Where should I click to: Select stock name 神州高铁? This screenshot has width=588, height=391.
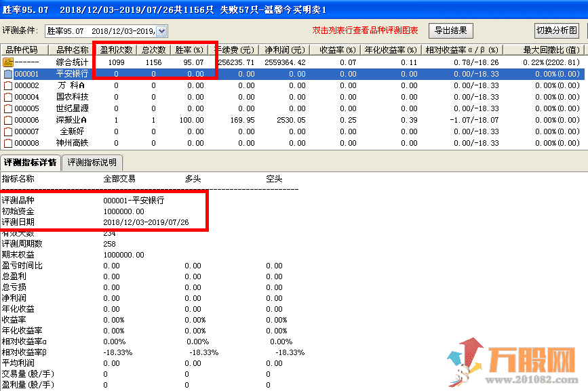pos(72,143)
